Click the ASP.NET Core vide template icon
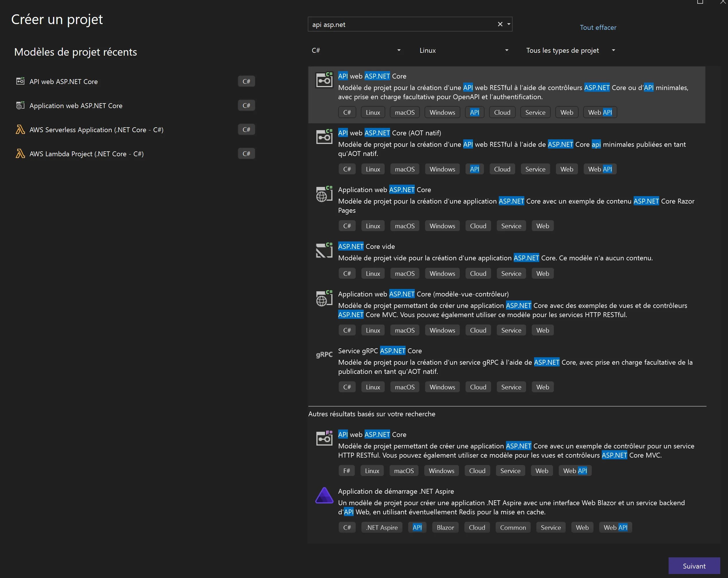728x578 pixels. click(324, 251)
